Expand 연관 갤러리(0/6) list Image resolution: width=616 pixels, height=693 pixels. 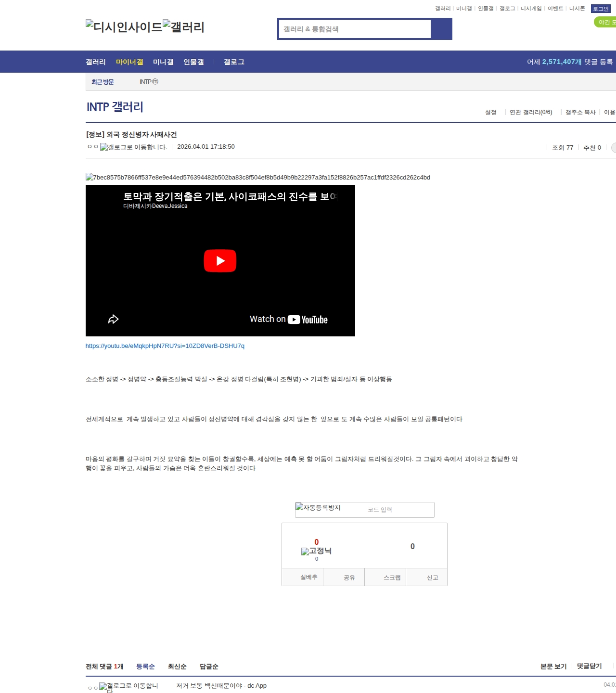pyautogui.click(x=530, y=112)
